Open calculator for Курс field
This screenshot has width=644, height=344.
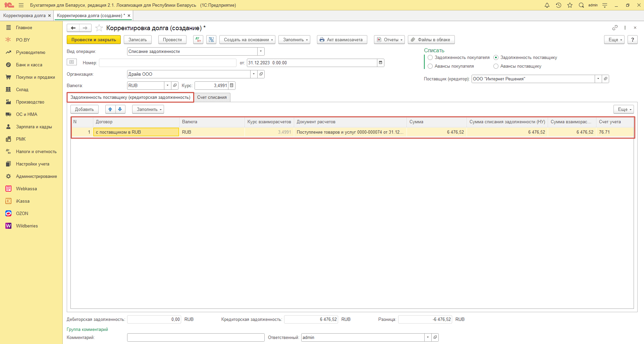click(232, 85)
